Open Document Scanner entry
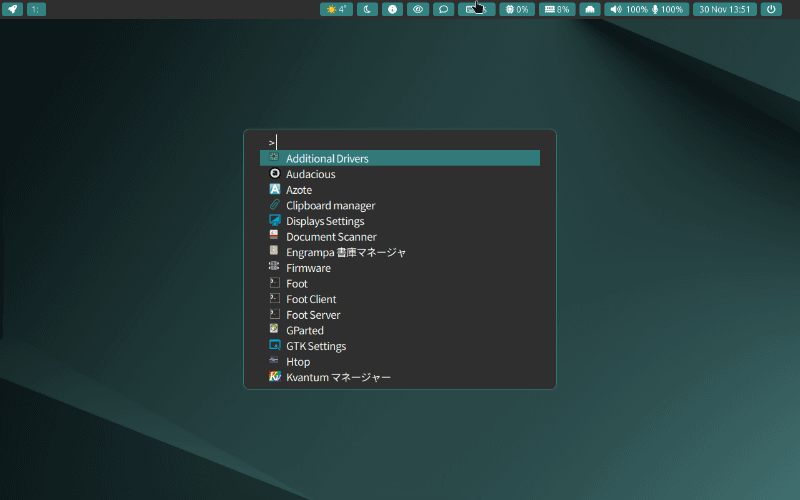The height and width of the screenshot is (500, 800). click(x=400, y=236)
